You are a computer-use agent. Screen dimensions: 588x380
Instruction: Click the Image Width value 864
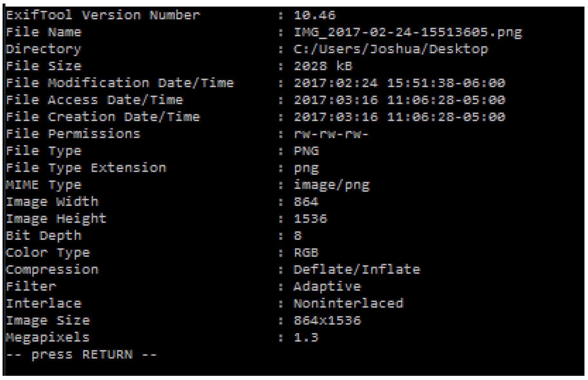306,202
